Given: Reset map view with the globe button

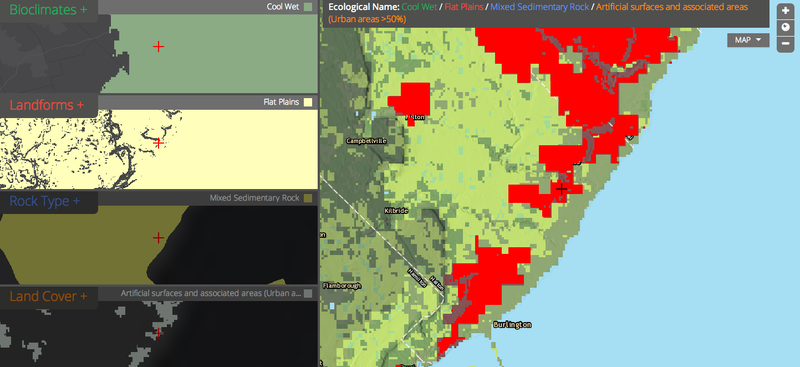Looking at the screenshot, I should point(786,28).
